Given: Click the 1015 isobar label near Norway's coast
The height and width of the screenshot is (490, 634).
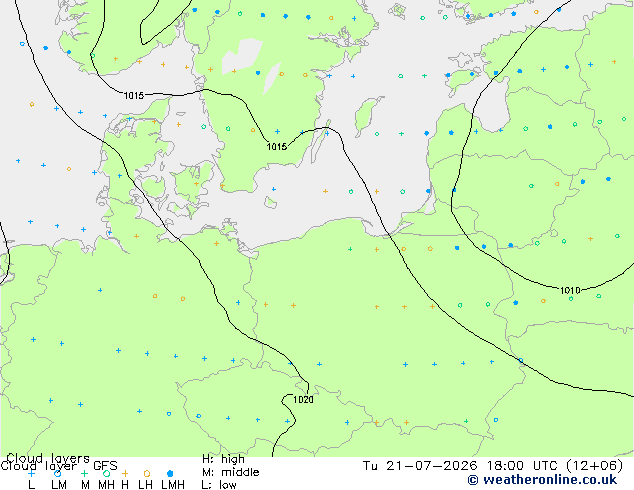Looking at the screenshot, I should [134, 95].
